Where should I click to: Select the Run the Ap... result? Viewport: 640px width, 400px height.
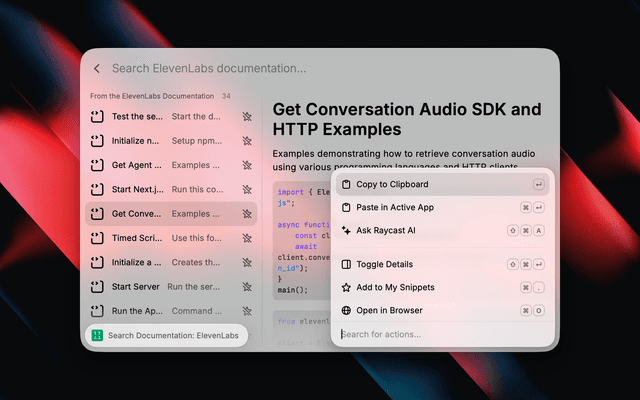pos(171,311)
